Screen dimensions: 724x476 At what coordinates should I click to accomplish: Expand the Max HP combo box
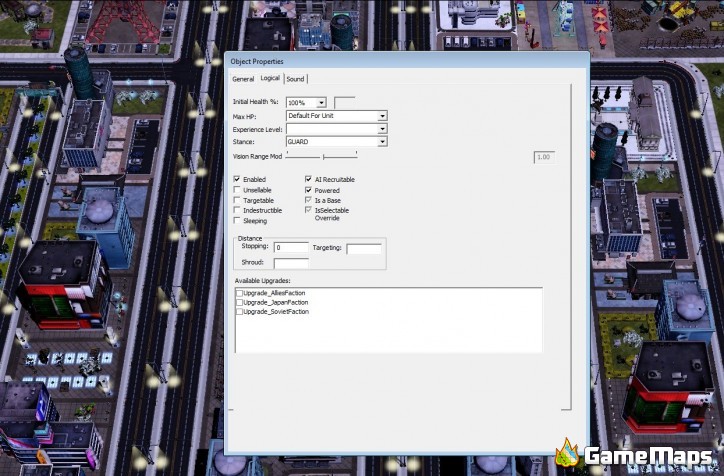pos(382,116)
